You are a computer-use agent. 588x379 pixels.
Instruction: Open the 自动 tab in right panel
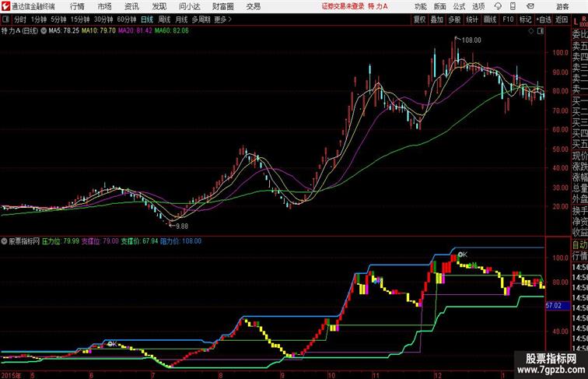[x=579, y=245]
